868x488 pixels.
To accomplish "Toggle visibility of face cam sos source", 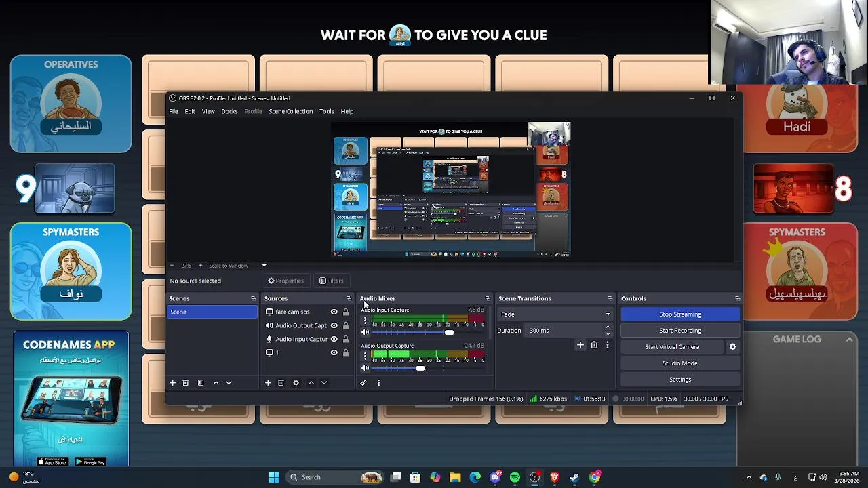I will [334, 312].
